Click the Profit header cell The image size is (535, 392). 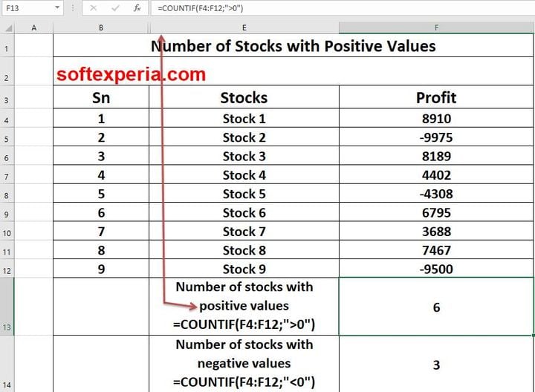(436, 98)
